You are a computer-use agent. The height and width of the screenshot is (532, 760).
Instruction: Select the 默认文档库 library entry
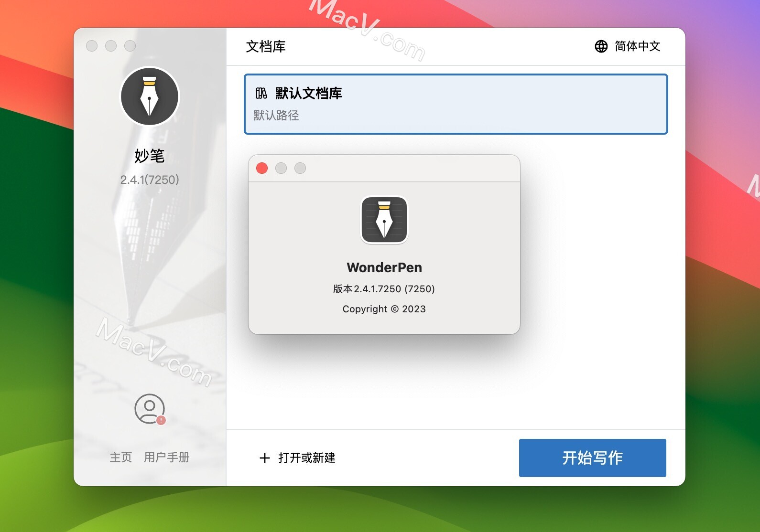click(456, 104)
